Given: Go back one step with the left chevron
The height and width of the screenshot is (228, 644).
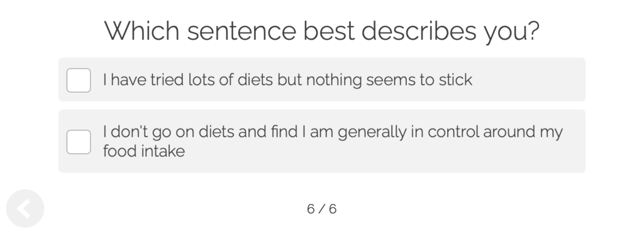Looking at the screenshot, I should (x=25, y=208).
